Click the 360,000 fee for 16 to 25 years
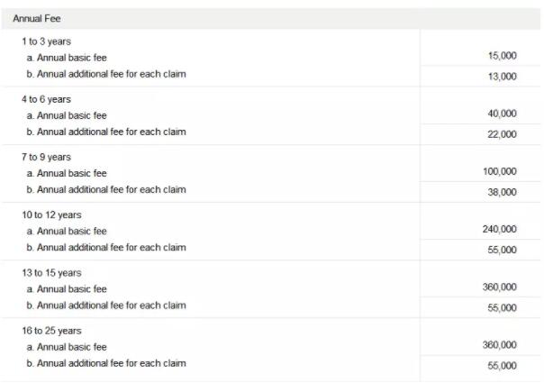 (500, 344)
